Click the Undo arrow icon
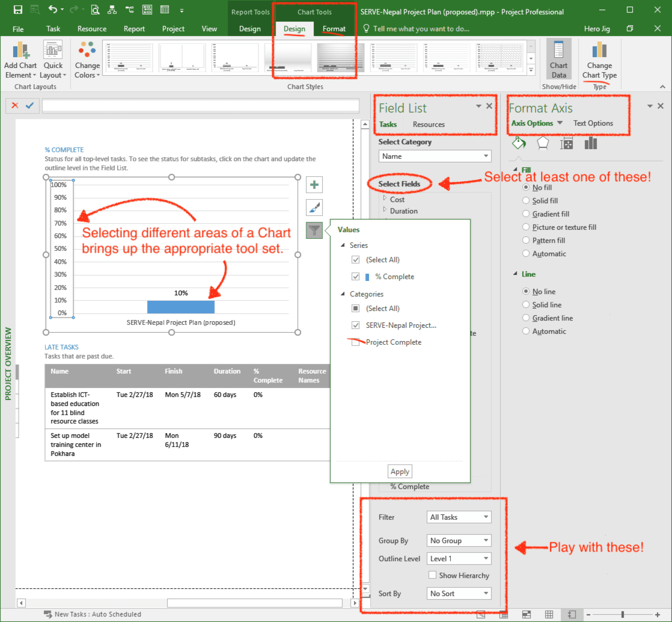 pyautogui.click(x=52, y=10)
